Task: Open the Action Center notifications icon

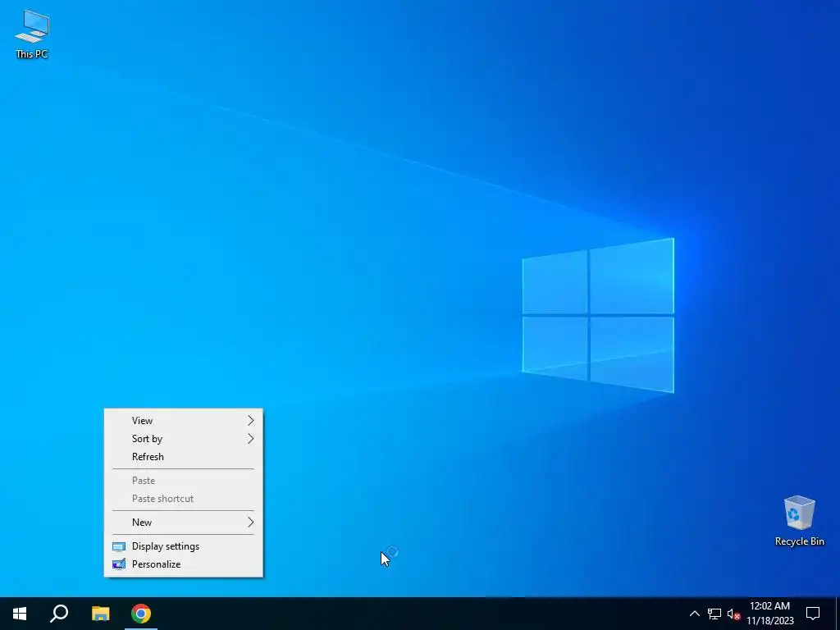Action: click(813, 614)
